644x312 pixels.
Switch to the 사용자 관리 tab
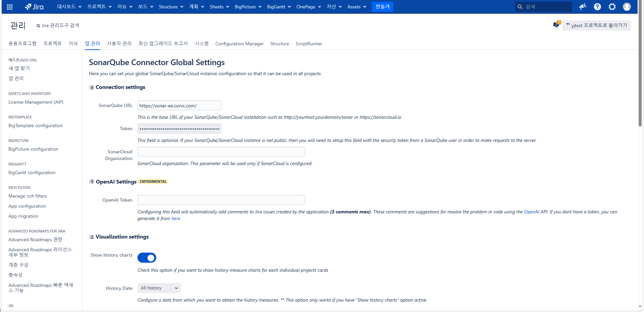tap(119, 44)
